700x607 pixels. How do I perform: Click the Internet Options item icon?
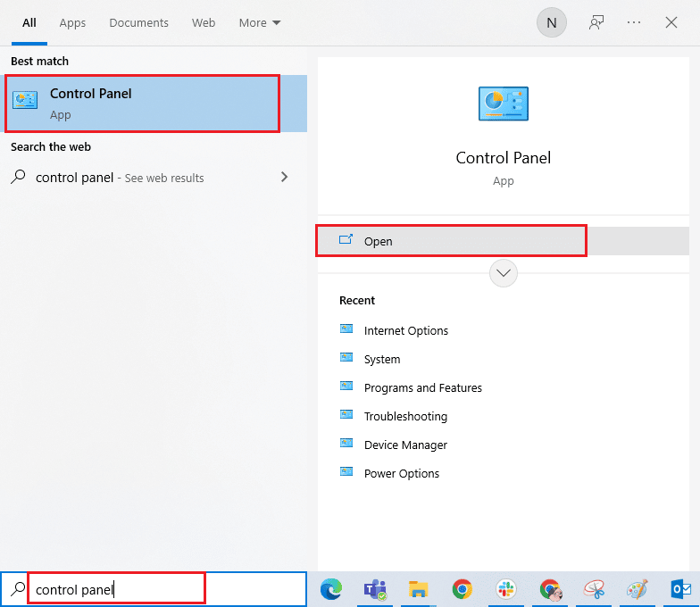point(346,328)
